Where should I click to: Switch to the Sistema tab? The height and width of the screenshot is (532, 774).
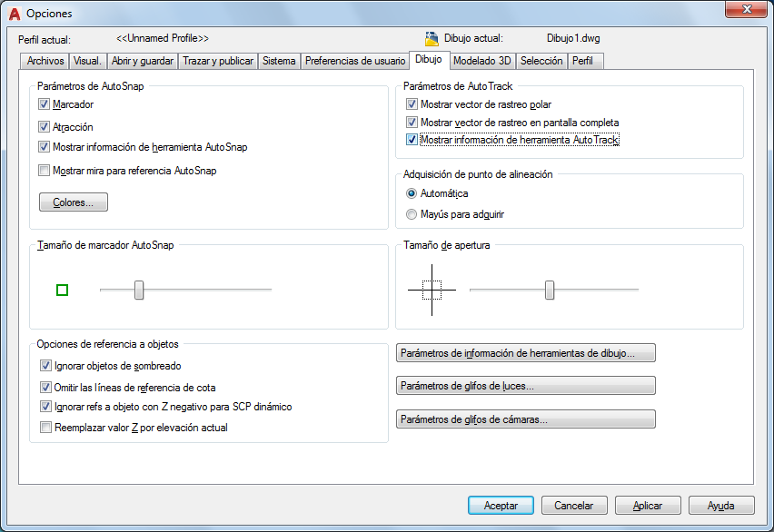coord(279,61)
